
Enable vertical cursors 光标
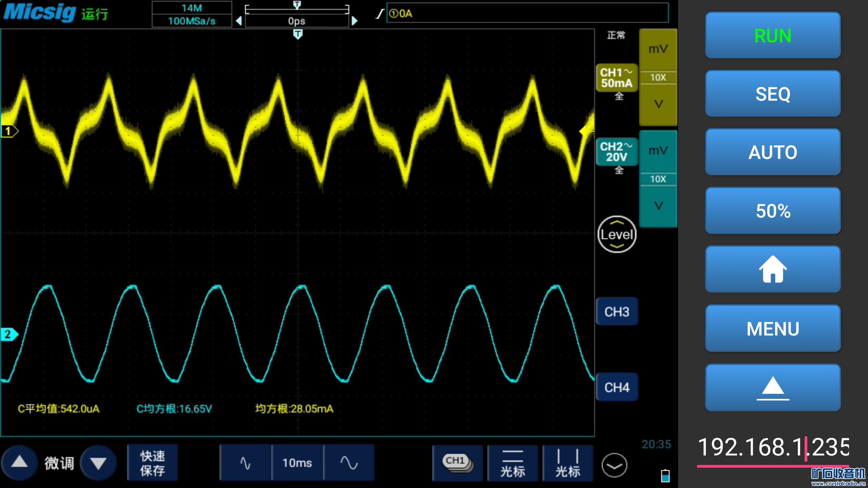click(x=568, y=463)
